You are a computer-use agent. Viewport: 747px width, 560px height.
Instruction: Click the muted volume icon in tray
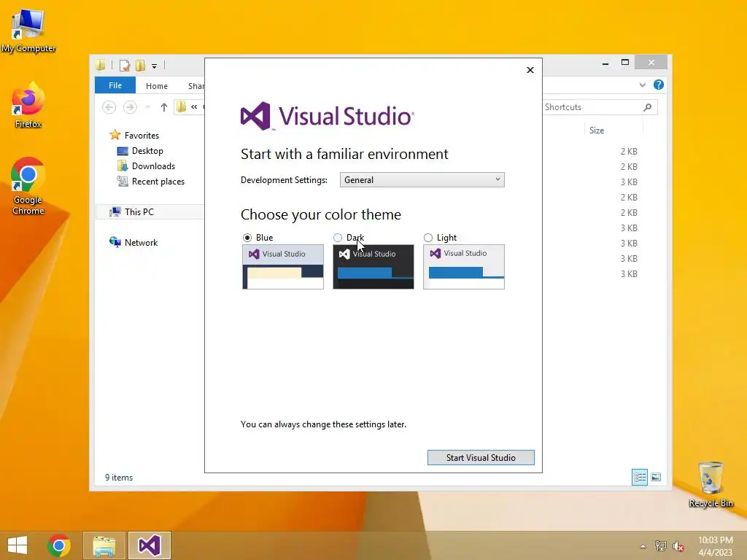[x=678, y=546]
